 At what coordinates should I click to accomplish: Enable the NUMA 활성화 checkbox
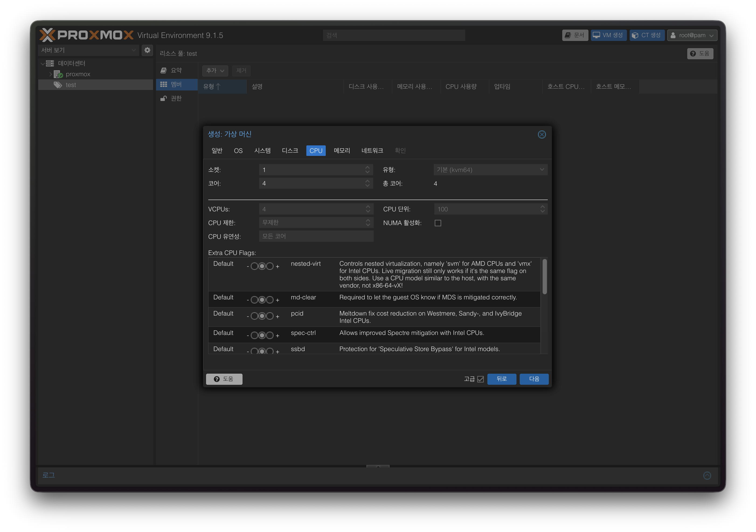pos(438,223)
